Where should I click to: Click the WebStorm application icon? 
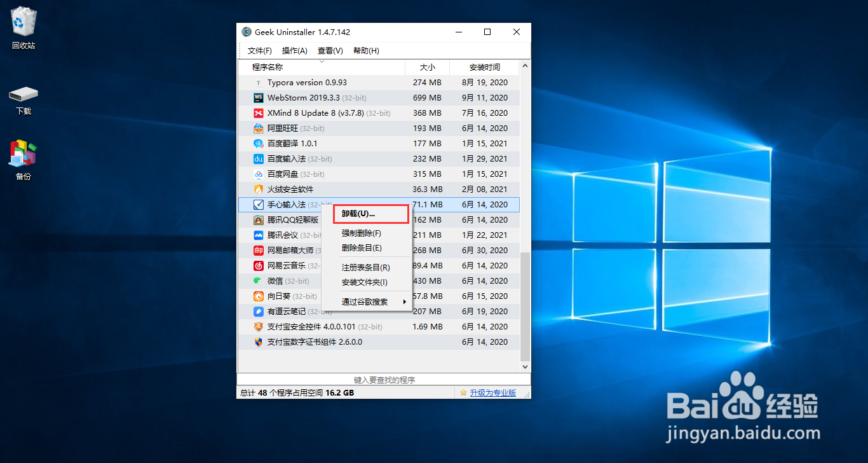click(x=258, y=97)
